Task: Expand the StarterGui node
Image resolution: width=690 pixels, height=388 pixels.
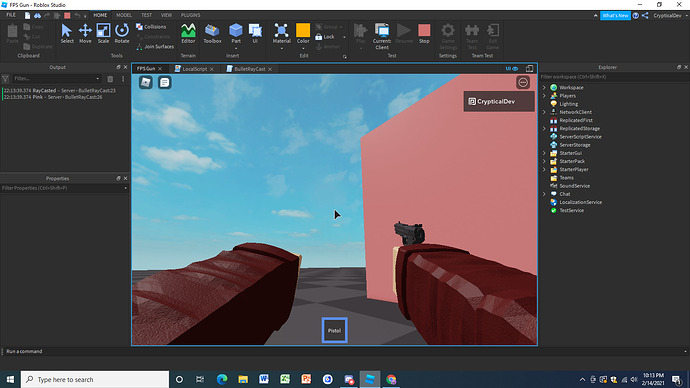Action: point(544,153)
